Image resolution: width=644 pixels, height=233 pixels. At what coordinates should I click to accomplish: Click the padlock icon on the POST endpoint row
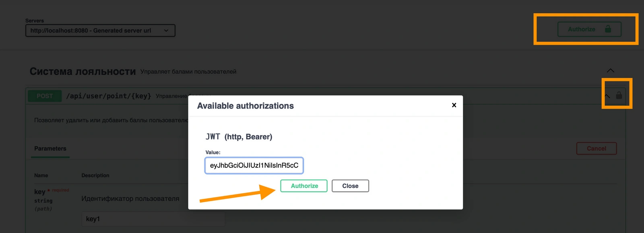point(619,95)
